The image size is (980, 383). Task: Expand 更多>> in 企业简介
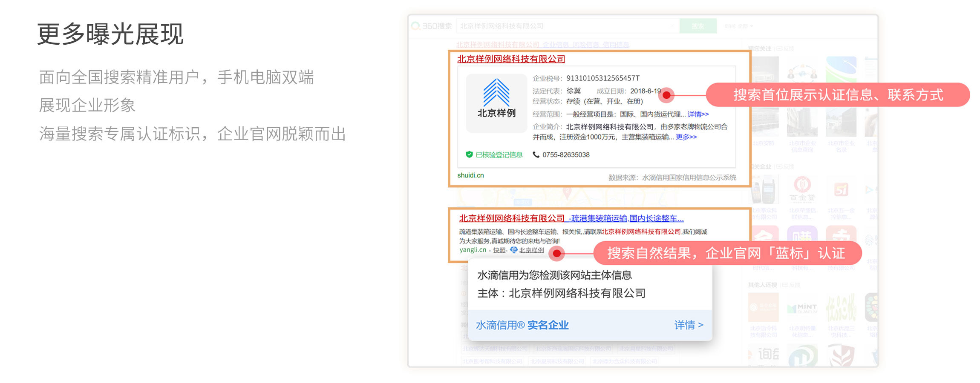686,137
